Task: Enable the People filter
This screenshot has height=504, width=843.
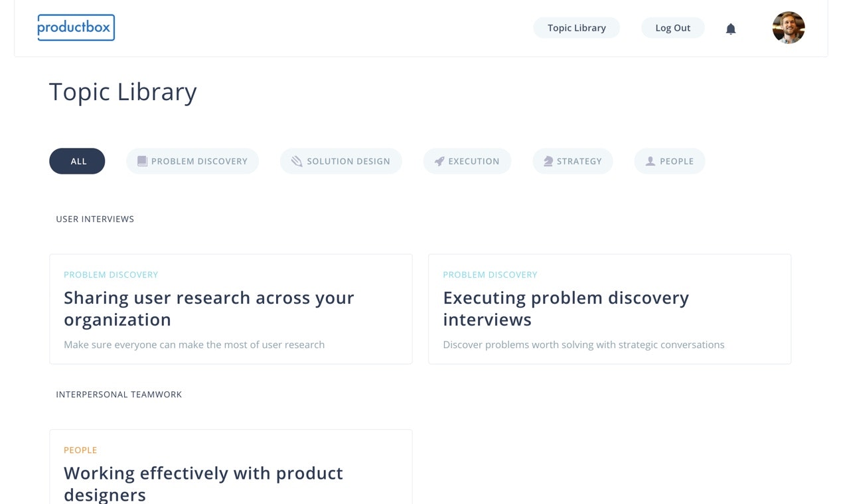Action: pos(670,160)
